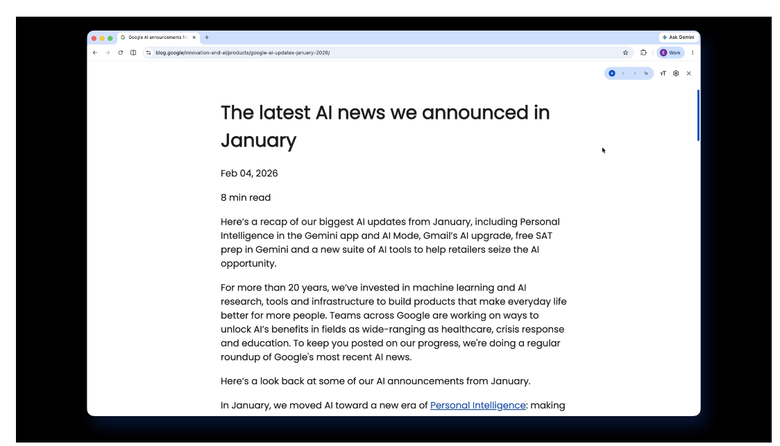Click the browser forward arrow
The width and height of the screenshot is (780, 446).
(107, 53)
